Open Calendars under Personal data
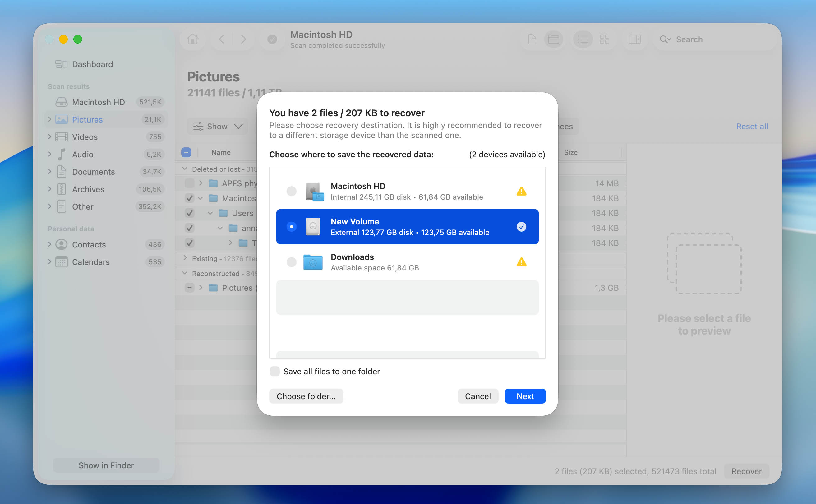Screen dimensions: 816x504 click(106, 262)
